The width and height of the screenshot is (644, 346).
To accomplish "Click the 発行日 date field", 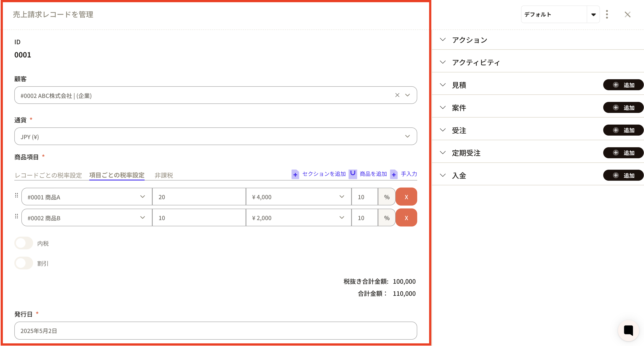I will point(216,331).
